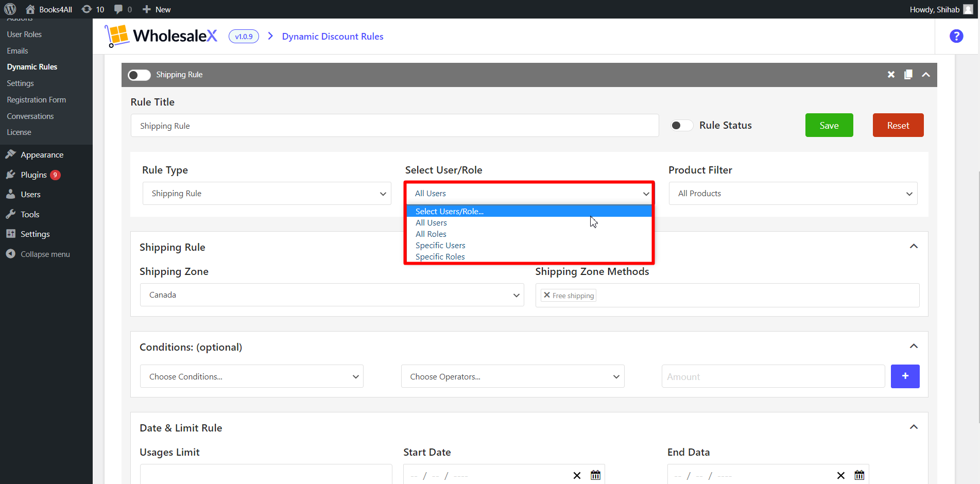Open the Choose Operators dropdown
Image resolution: width=980 pixels, height=484 pixels.
[513, 376]
